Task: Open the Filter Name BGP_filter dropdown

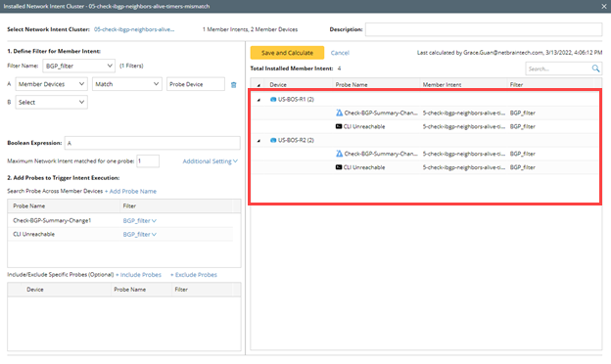Action: [78, 66]
